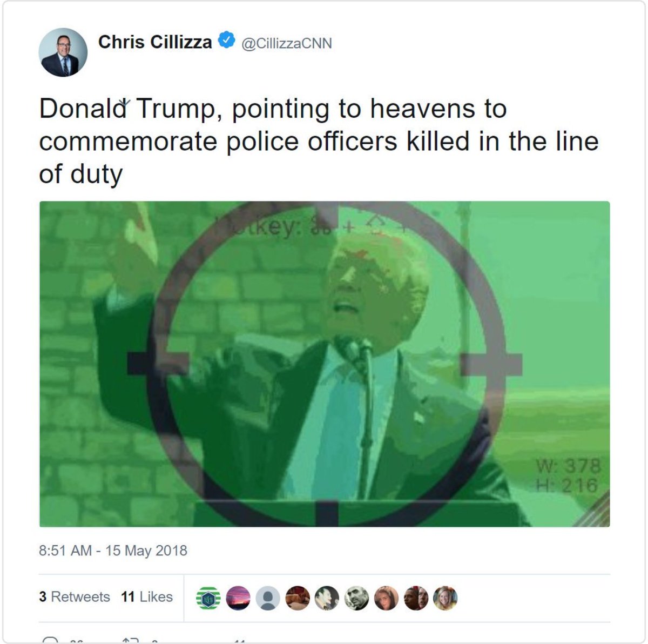Viewport: 648px width, 644px height.
Task: Open the Joker-face liker avatar
Action: coord(327,598)
